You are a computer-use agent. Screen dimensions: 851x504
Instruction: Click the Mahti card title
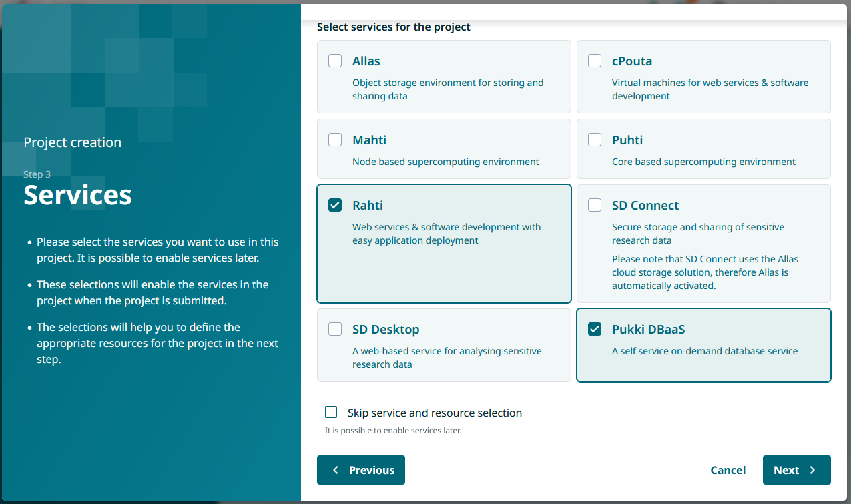[370, 140]
